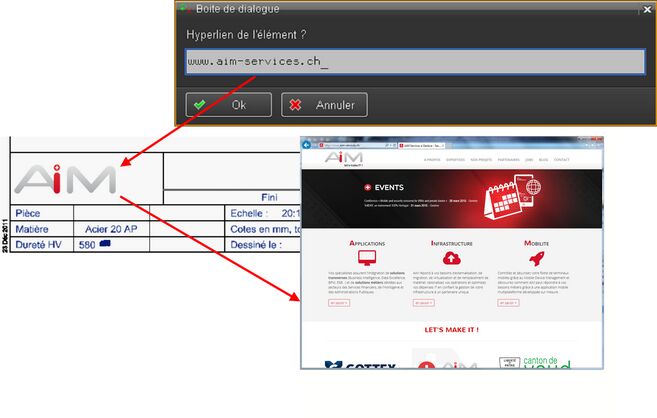Click the Annuler button
The width and height of the screenshot is (657, 418).
tap(324, 105)
